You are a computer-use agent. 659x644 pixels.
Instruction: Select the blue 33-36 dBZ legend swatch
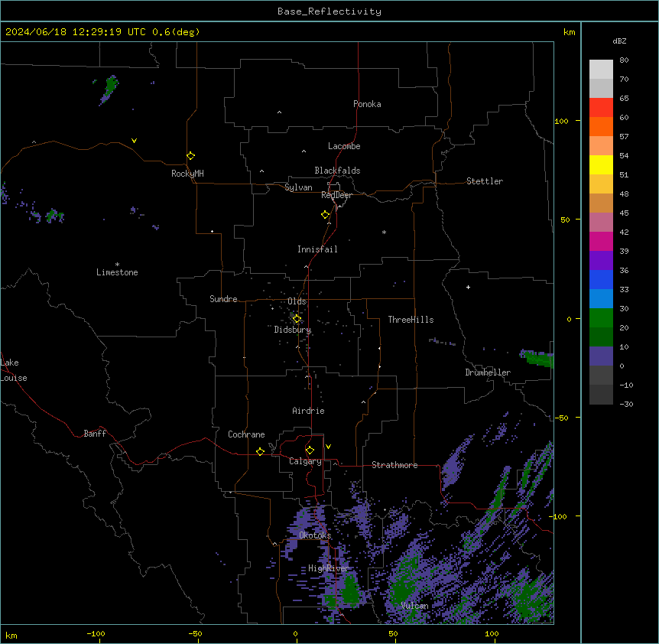[x=601, y=279]
